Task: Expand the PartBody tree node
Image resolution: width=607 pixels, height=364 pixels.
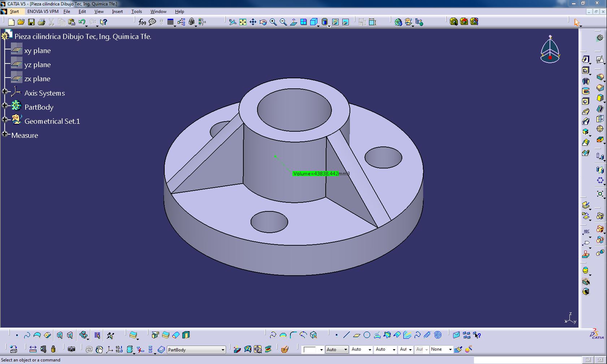Action: click(x=5, y=106)
